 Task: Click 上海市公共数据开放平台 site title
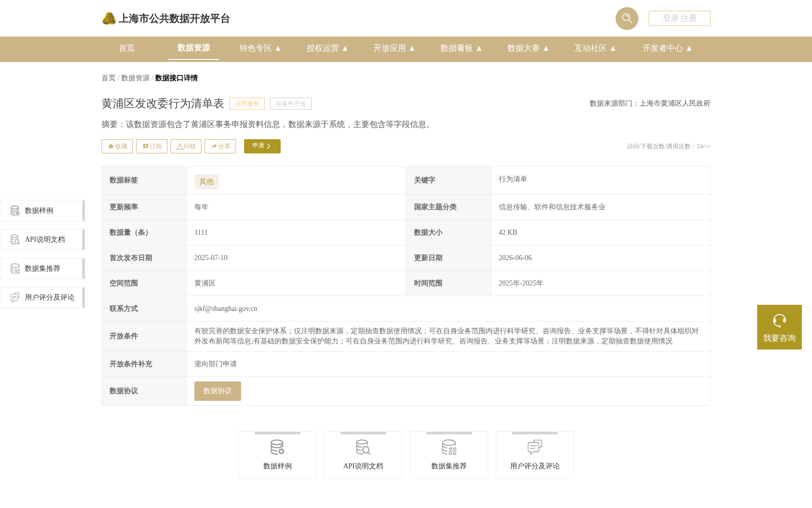174,19
